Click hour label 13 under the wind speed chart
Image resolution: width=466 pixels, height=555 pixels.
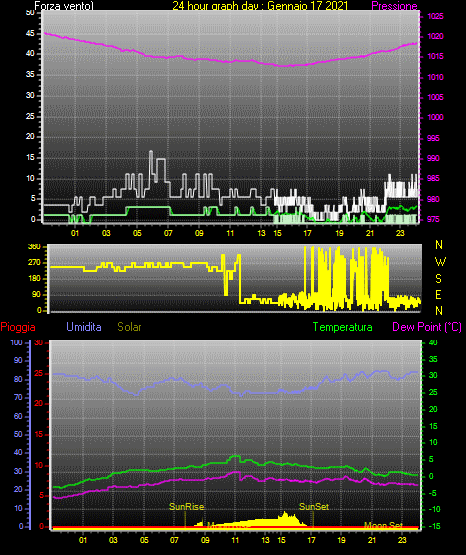(261, 233)
